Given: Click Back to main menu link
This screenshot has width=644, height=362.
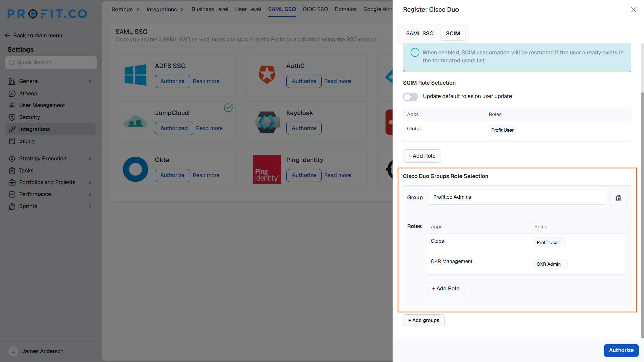Looking at the screenshot, I should coord(38,35).
